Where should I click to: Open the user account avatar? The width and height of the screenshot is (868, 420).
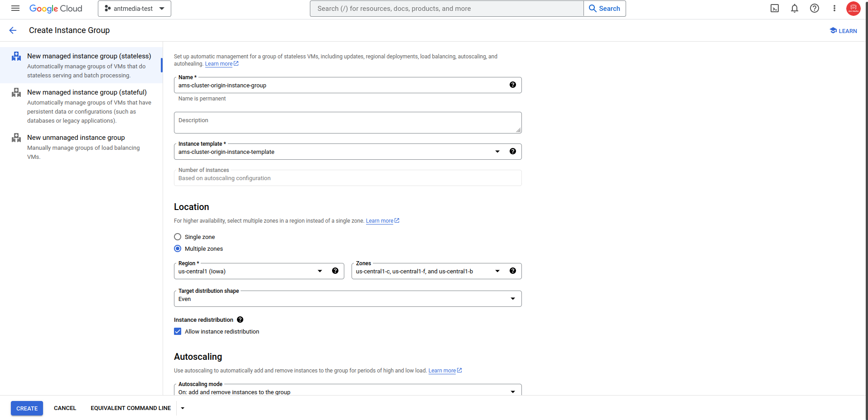click(x=853, y=8)
